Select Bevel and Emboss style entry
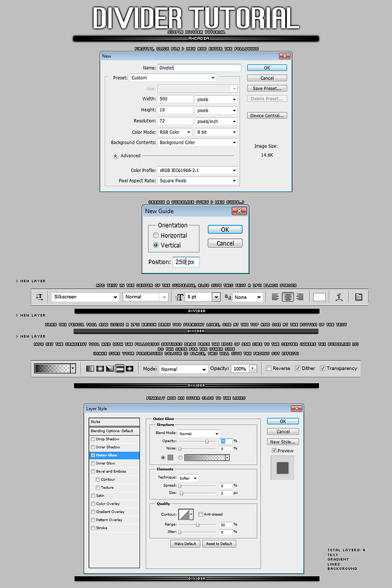The height and width of the screenshot is (588, 392). tap(114, 471)
